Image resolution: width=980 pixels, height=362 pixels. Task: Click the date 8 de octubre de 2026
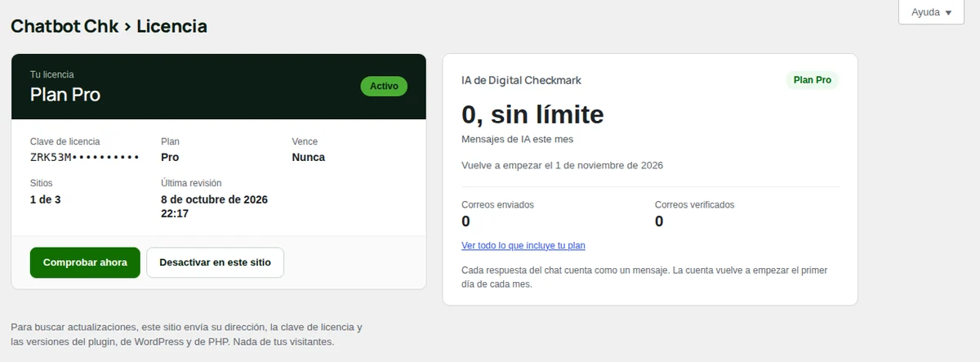[x=214, y=199]
